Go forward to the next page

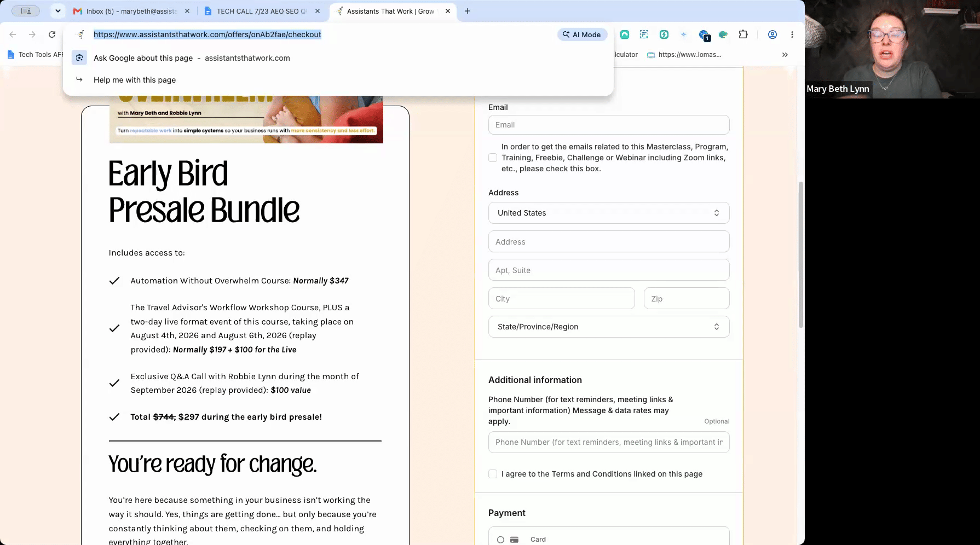coord(32,34)
